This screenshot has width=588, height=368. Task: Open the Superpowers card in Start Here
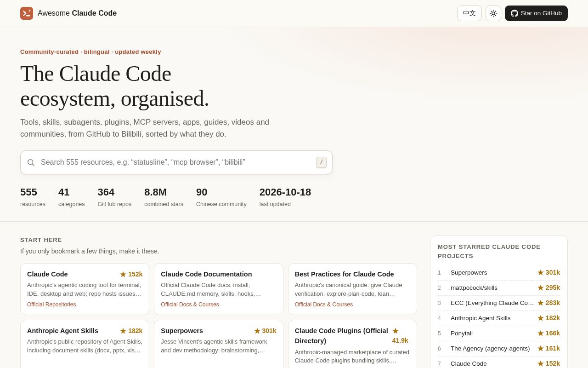tap(219, 344)
